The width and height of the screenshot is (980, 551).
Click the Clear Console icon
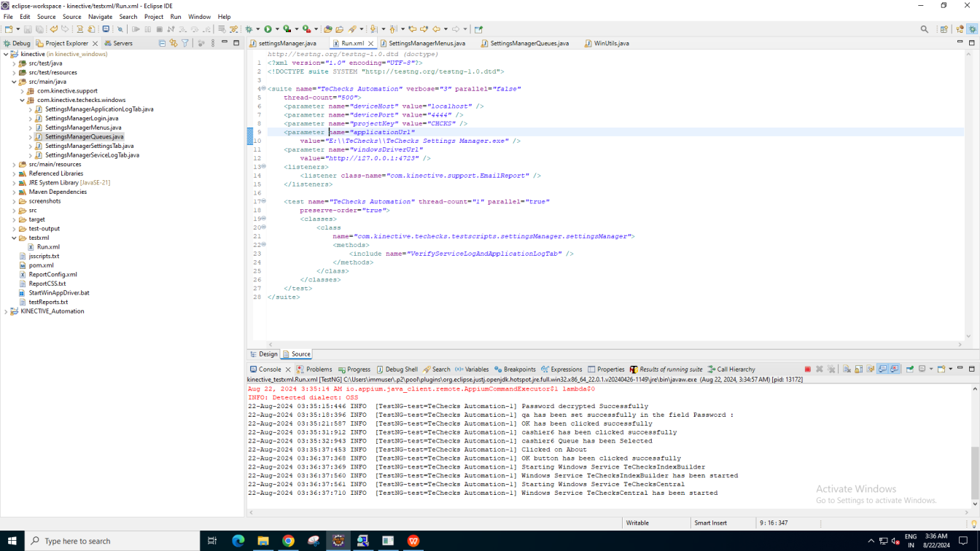[x=847, y=370]
